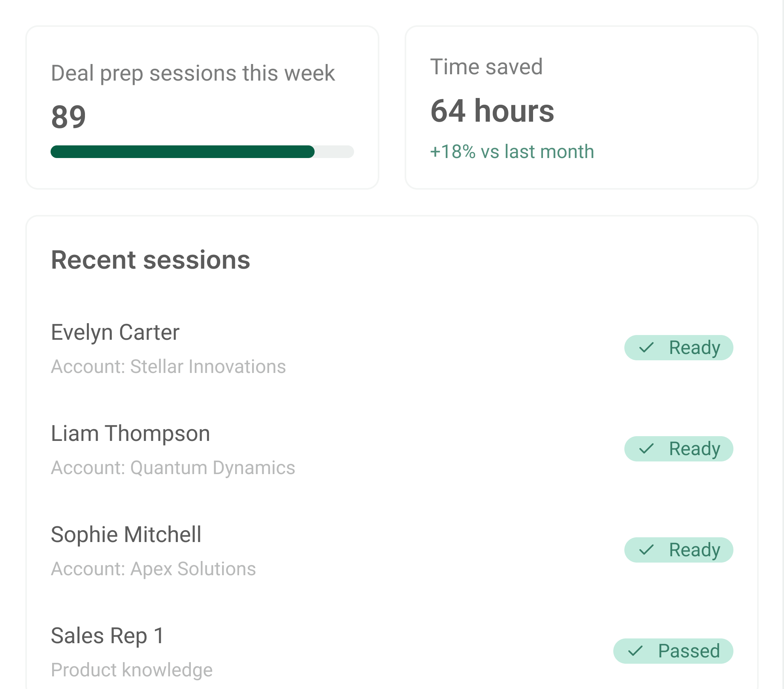This screenshot has height=689, width=784.
Task: Click the Product knowledge subtitle
Action: (132, 670)
